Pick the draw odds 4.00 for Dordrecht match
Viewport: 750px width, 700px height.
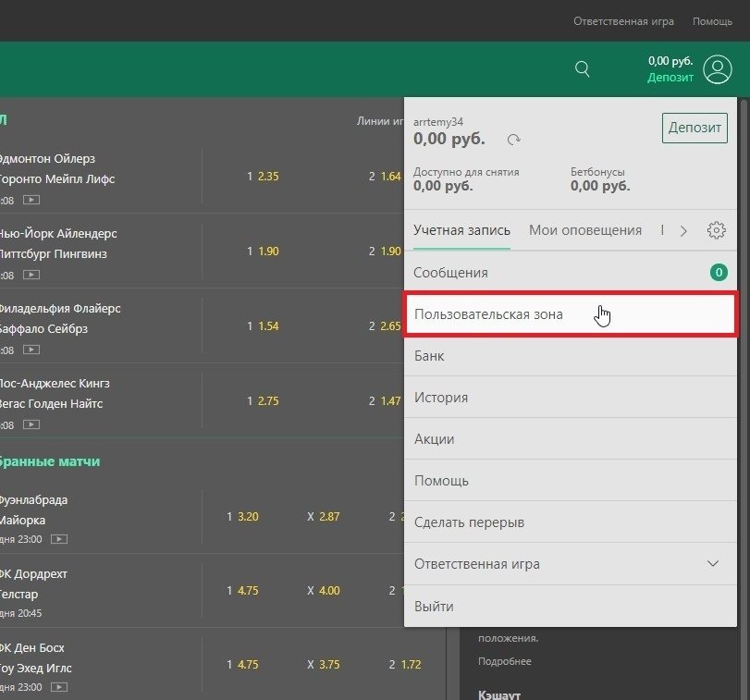328,591
